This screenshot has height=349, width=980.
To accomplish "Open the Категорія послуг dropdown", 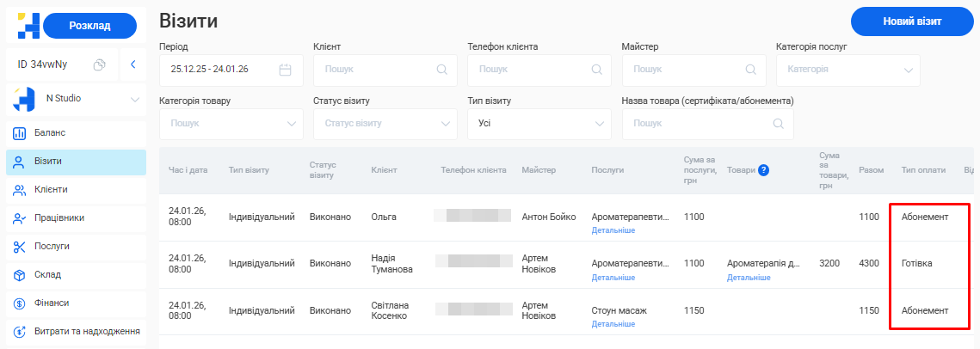I will point(909,70).
